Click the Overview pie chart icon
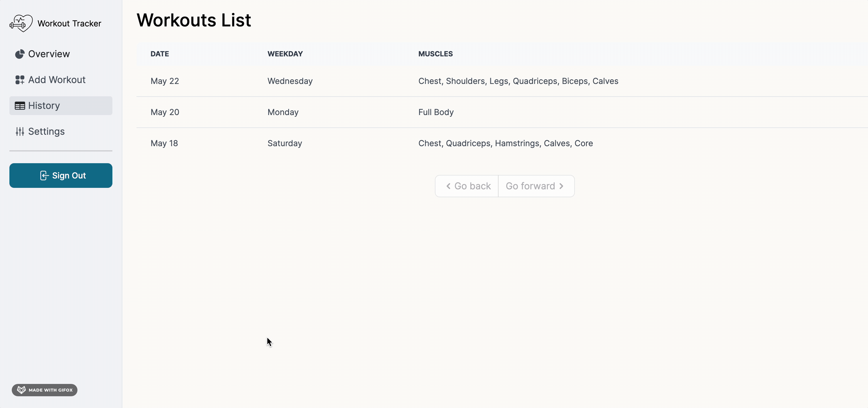 tap(20, 54)
